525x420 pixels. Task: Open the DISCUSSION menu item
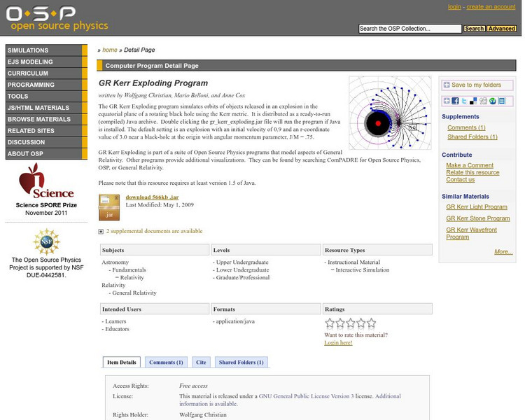46,142
